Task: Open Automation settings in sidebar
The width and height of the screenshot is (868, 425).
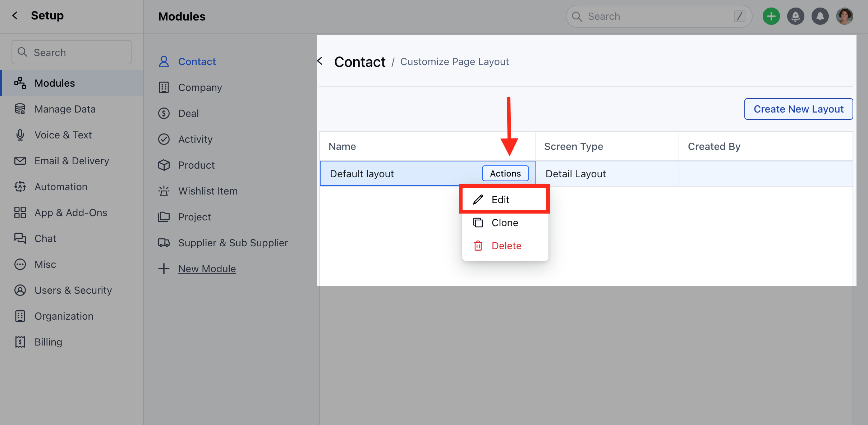Action: pyautogui.click(x=61, y=187)
